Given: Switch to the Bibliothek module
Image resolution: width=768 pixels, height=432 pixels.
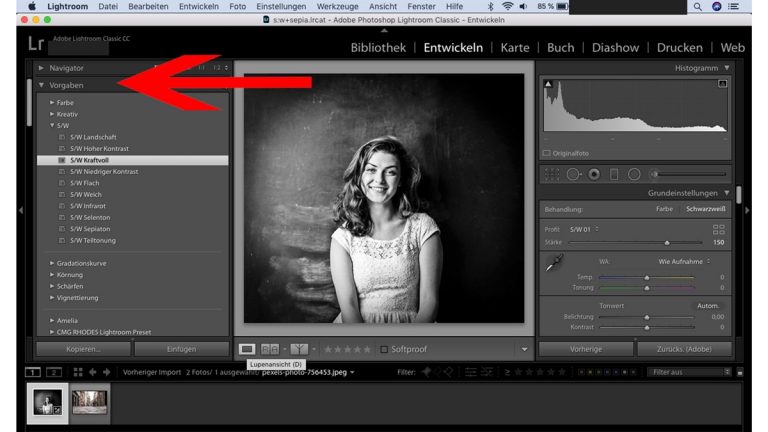Looking at the screenshot, I should click(x=378, y=47).
